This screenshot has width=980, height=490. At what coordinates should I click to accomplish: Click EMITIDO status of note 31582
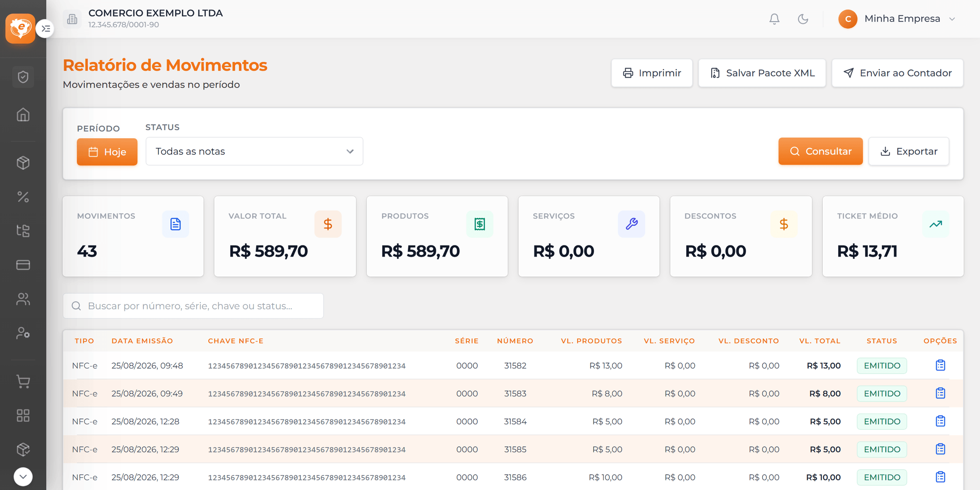coord(882,365)
